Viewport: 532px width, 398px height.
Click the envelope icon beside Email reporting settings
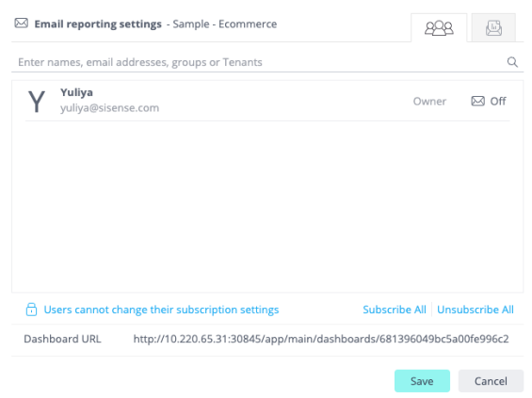pyautogui.click(x=22, y=24)
